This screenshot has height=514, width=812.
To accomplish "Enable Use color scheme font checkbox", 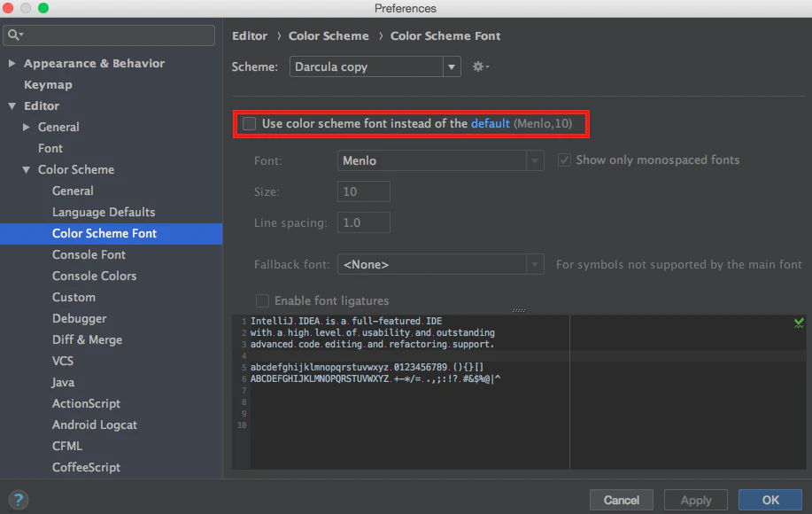I will point(250,124).
